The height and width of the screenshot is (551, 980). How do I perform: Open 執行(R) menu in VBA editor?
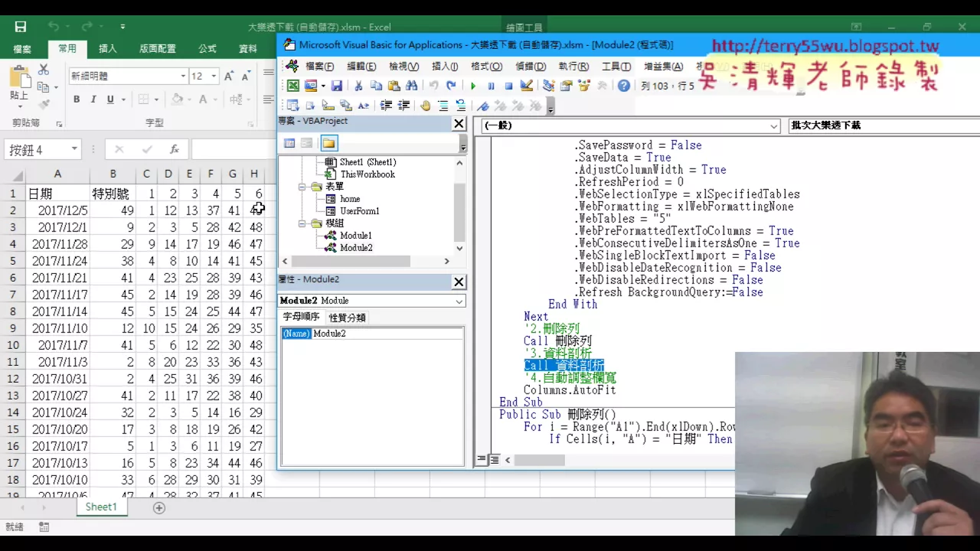tap(573, 67)
